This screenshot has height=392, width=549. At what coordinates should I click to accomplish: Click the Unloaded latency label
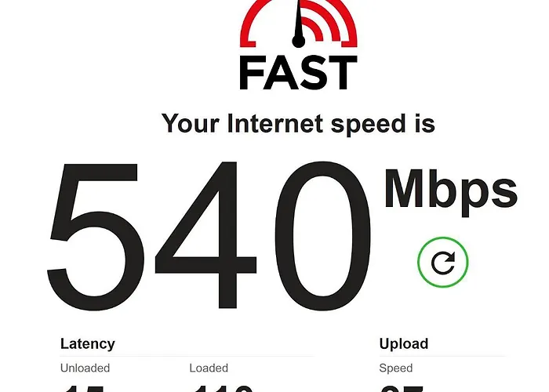(x=85, y=368)
